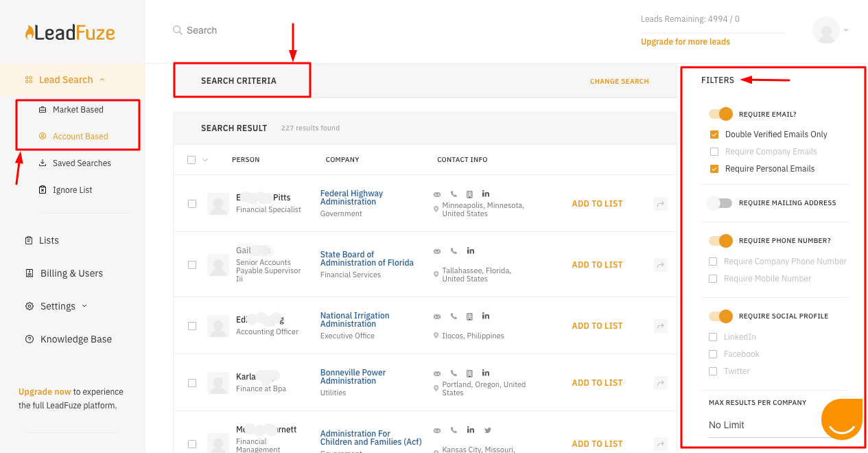This screenshot has height=453, width=868.
Task: Add National Irrigation contact to list
Action: (598, 326)
